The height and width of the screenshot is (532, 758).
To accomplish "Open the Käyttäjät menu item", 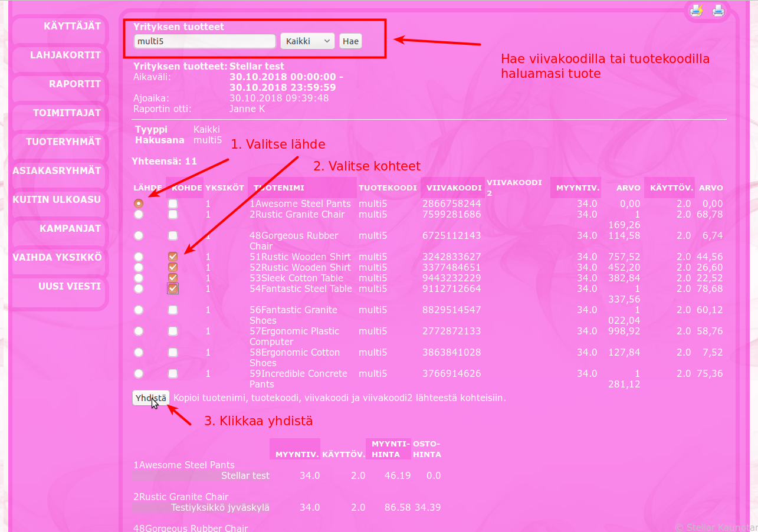I will [x=72, y=26].
